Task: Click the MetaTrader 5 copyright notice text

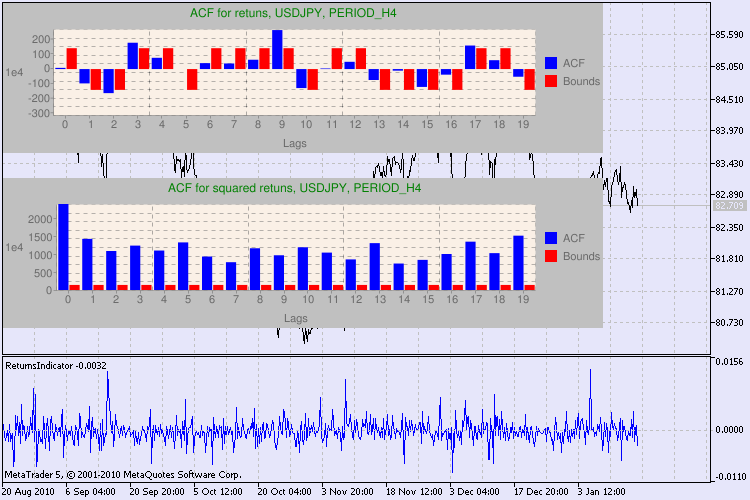Action: pyautogui.click(x=123, y=475)
